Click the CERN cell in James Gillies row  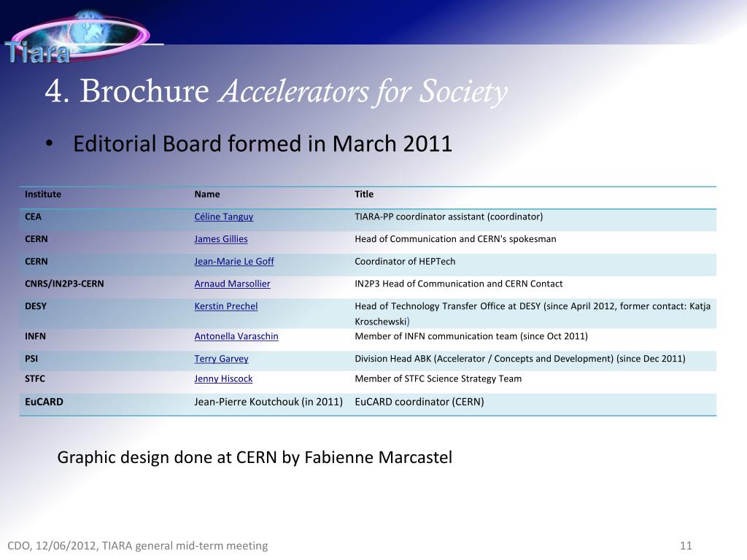(36, 239)
